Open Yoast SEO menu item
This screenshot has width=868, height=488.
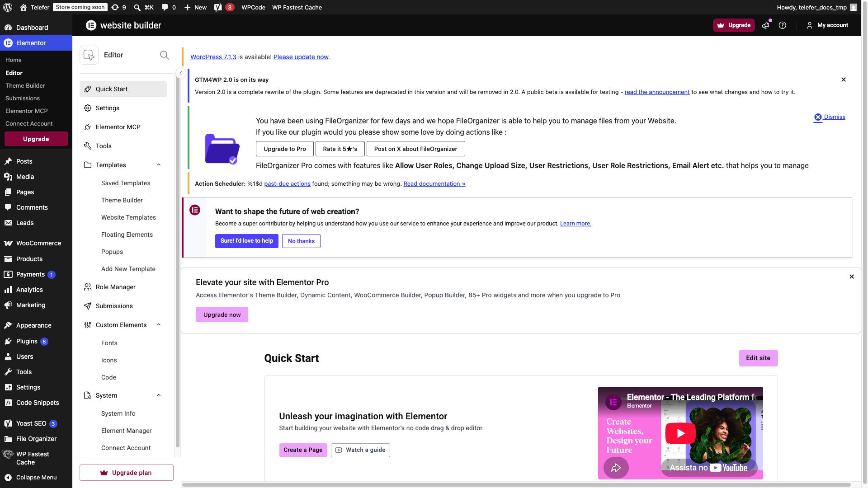pos(36,423)
